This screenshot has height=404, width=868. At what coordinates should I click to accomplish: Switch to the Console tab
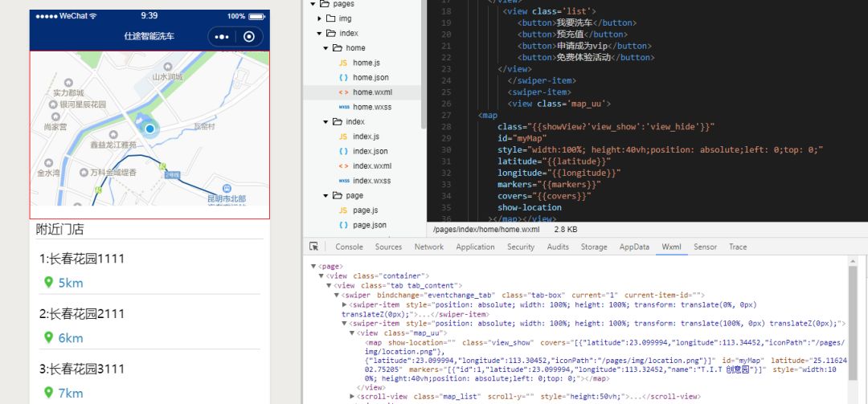click(x=350, y=247)
